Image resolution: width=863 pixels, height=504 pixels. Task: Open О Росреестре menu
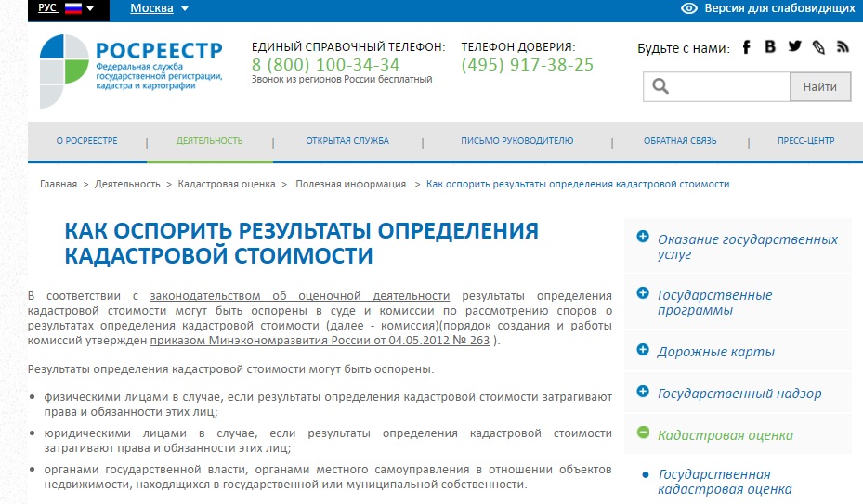[x=87, y=141]
